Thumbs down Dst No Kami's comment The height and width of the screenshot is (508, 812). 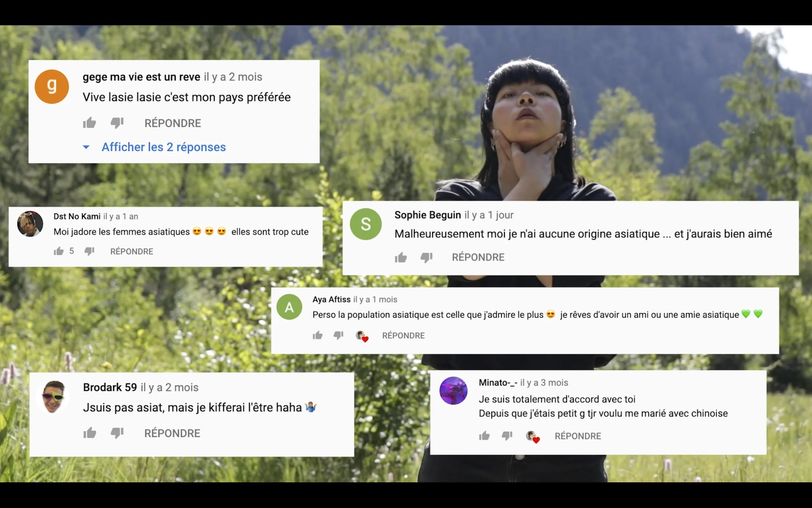89,251
